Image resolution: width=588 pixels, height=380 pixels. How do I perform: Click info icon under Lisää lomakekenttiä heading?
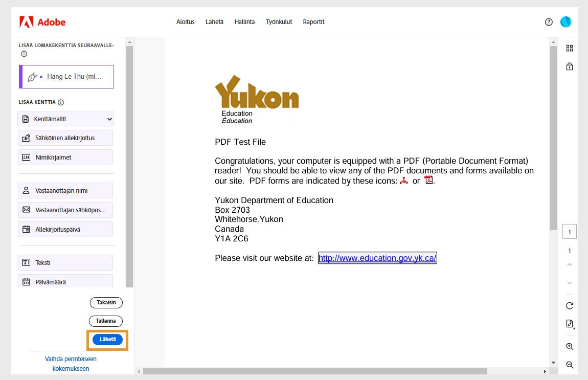point(24,54)
